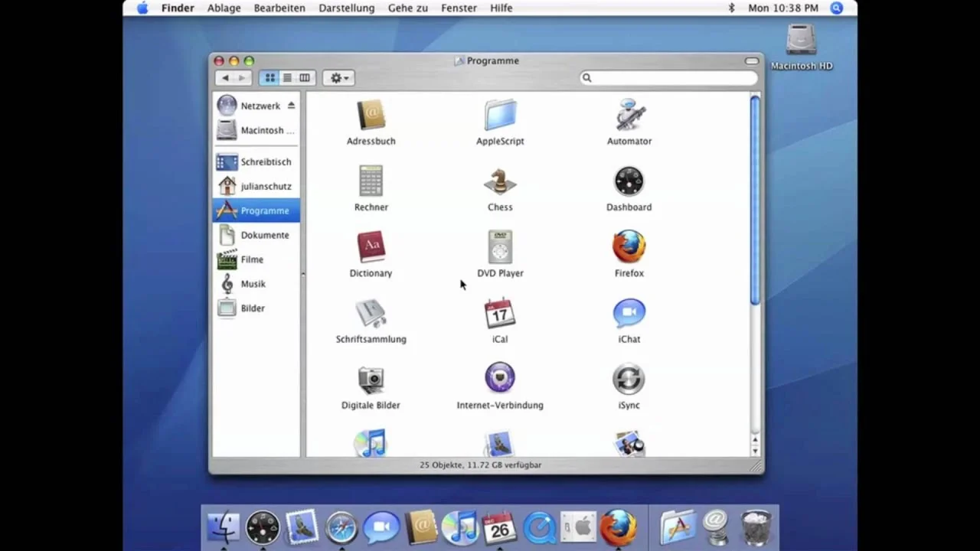Click the Bluetooth menu bar icon

(731, 8)
